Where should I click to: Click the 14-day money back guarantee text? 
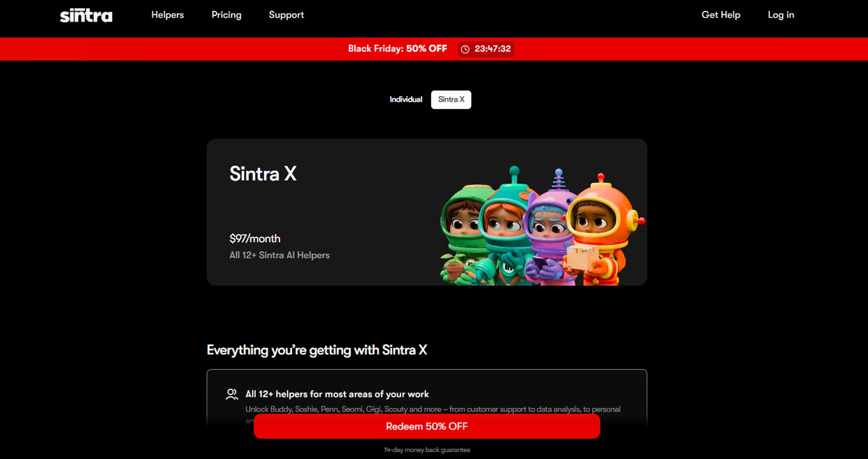pyautogui.click(x=427, y=450)
